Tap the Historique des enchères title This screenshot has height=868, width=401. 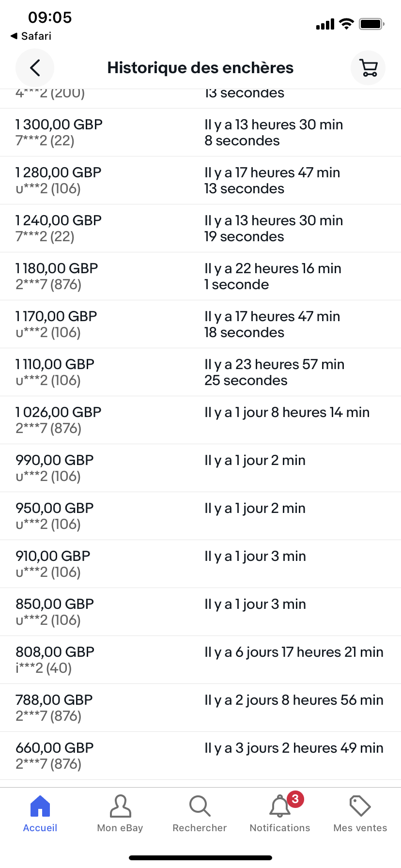point(200,68)
